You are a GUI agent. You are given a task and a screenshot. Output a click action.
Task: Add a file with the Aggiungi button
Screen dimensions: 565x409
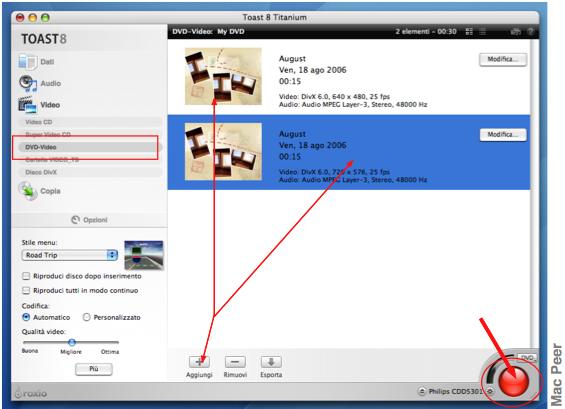tap(199, 362)
